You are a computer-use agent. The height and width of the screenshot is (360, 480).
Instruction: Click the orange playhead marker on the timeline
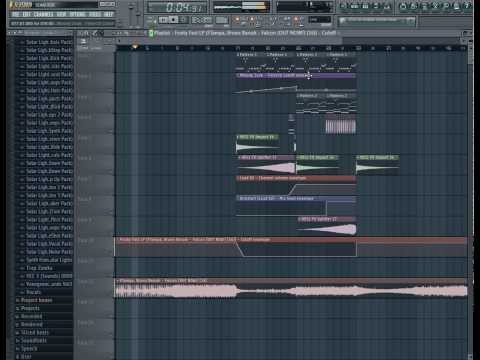coord(135,47)
